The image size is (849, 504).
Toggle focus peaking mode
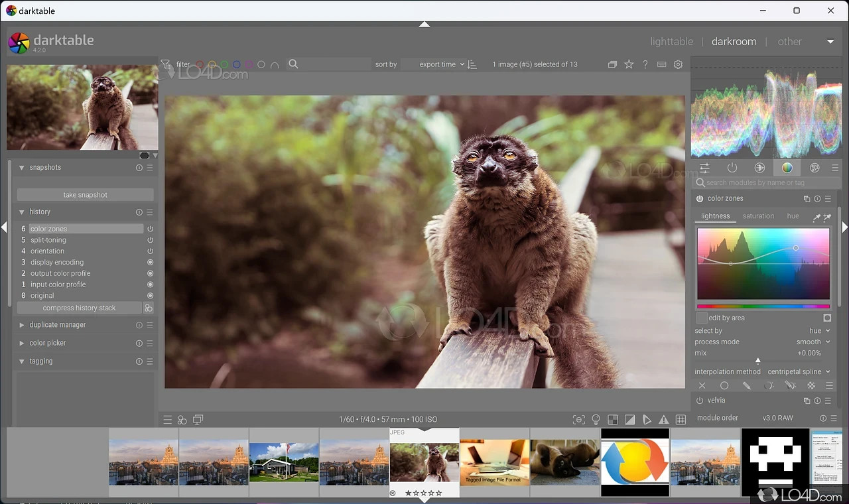(x=579, y=420)
